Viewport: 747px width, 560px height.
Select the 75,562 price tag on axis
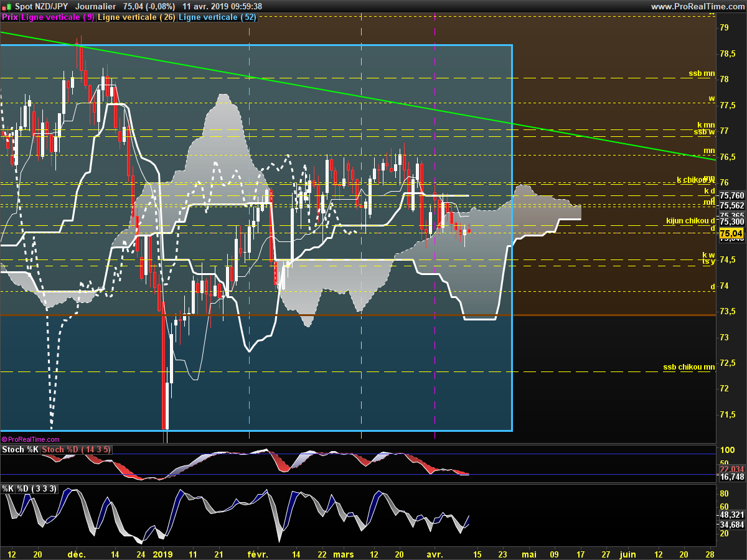pyautogui.click(x=731, y=206)
